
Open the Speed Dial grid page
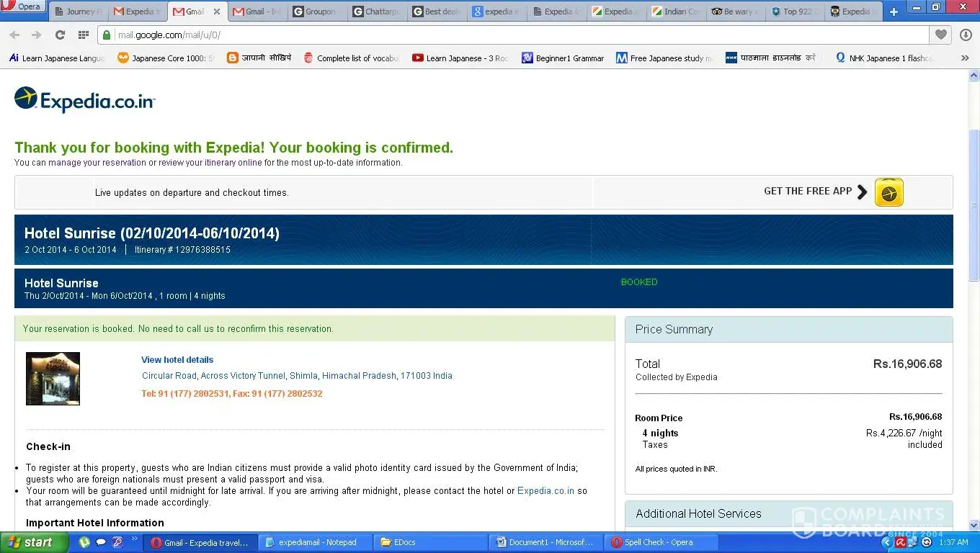coord(84,35)
